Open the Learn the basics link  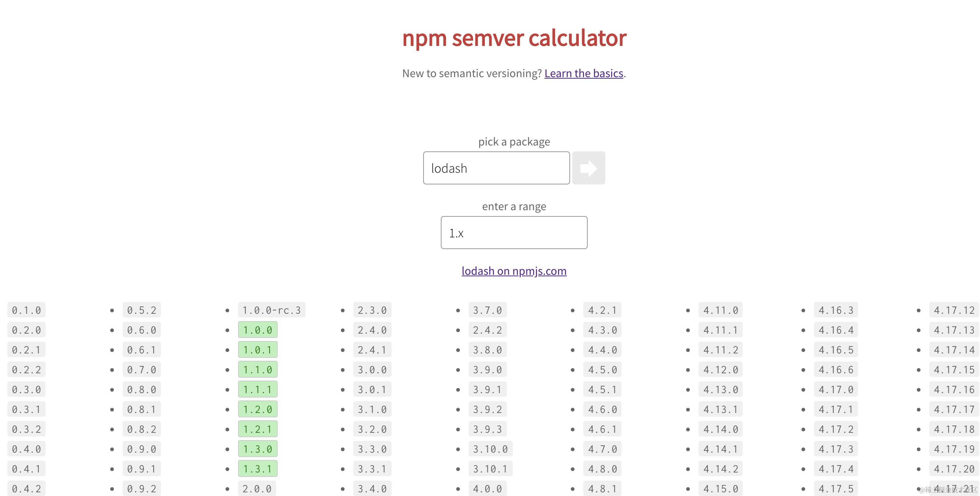584,73
